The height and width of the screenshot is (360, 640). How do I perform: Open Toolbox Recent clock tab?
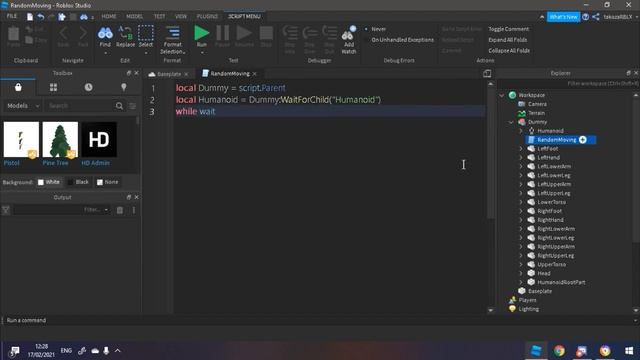click(x=89, y=87)
